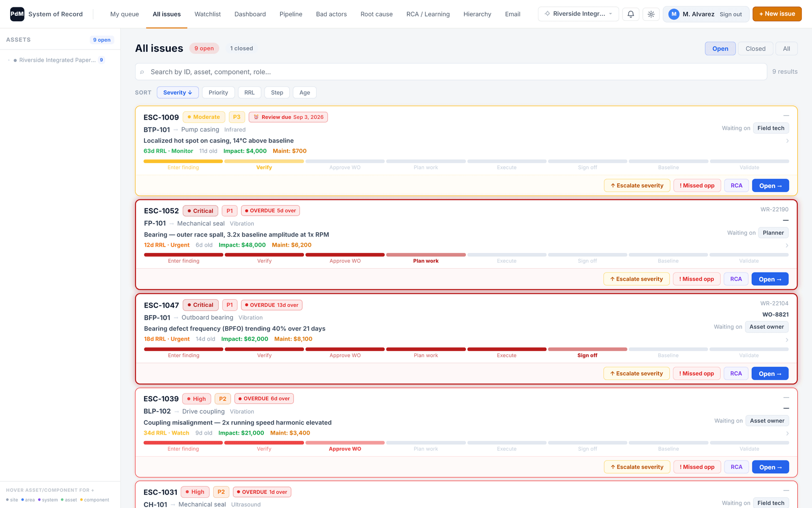
Task: Click the OVERDUE 5d over badge
Action: pyautogui.click(x=270, y=211)
